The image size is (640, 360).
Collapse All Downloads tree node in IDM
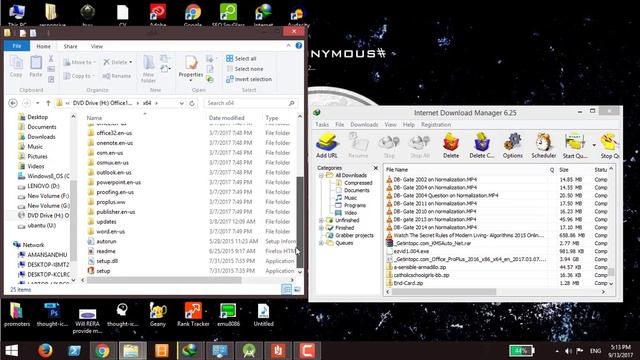click(x=321, y=176)
